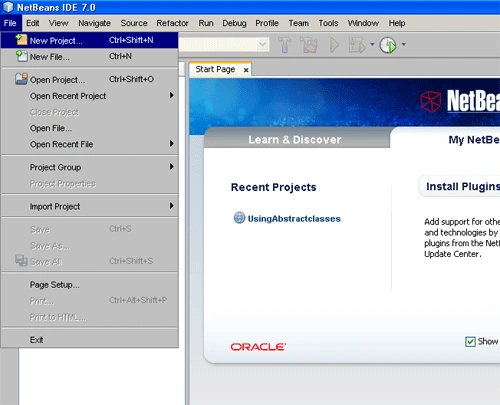The width and height of the screenshot is (500, 405).
Task: Click the Clean and Build icon
Action: point(309,45)
